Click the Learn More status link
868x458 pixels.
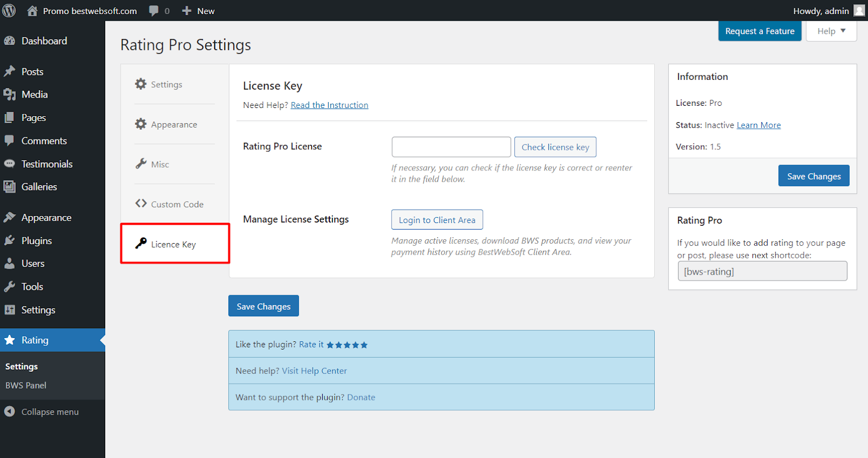pos(758,125)
